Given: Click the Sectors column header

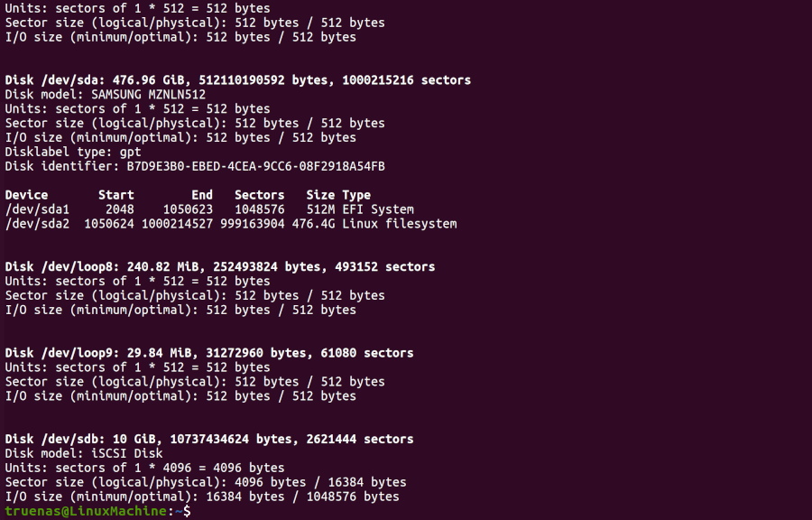Looking at the screenshot, I should [x=259, y=195].
